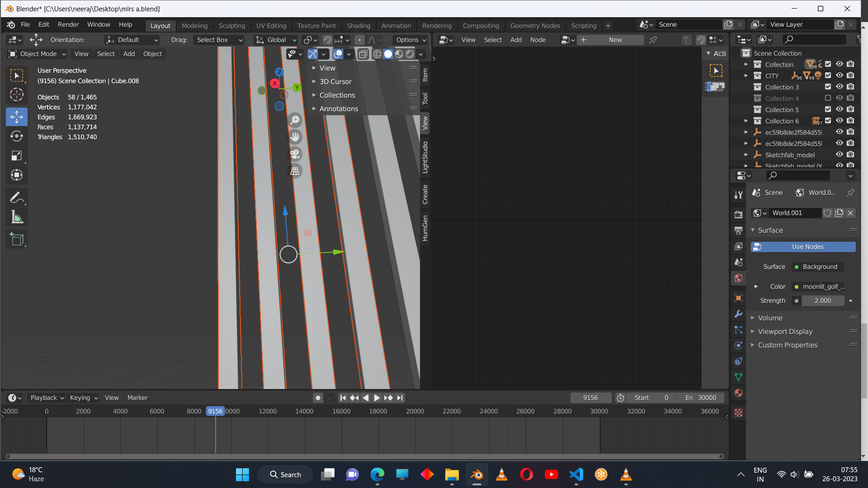Open Modifier properties via the wrench icon
The width and height of the screenshot is (868, 488).
click(738, 314)
